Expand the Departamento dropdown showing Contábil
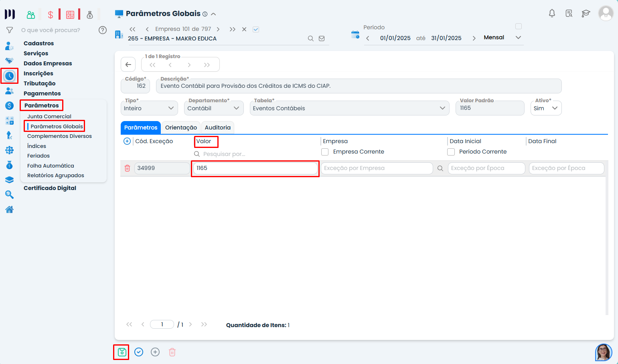 coord(213,108)
